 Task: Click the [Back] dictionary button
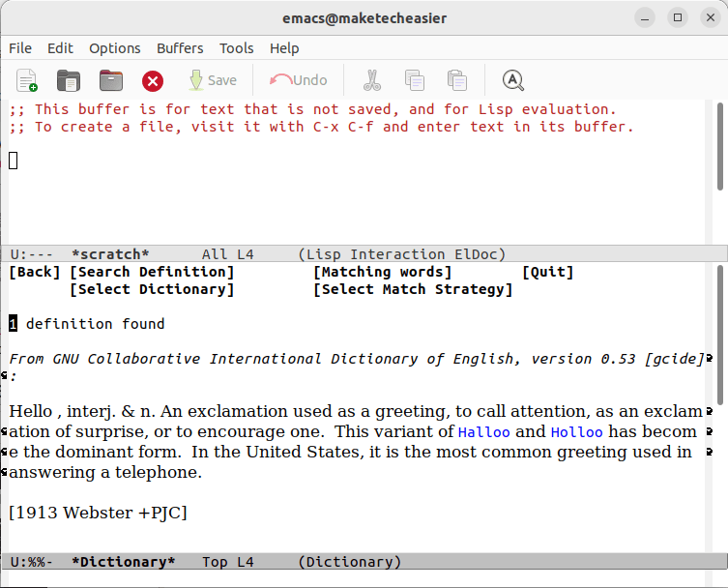click(x=35, y=272)
